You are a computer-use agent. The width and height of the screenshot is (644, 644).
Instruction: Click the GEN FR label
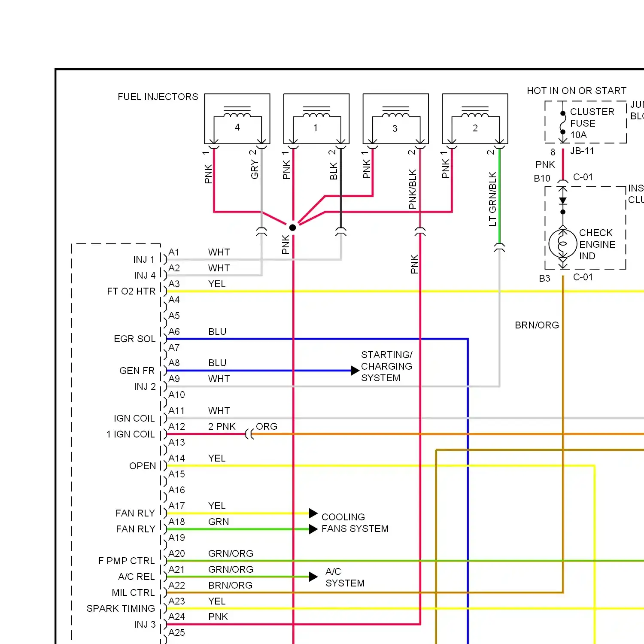137,371
